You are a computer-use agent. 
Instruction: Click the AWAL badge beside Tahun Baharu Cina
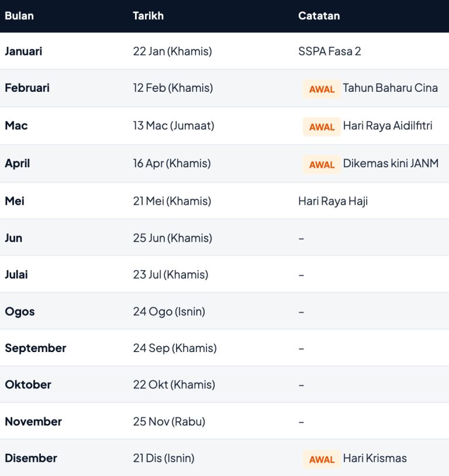tap(322, 89)
